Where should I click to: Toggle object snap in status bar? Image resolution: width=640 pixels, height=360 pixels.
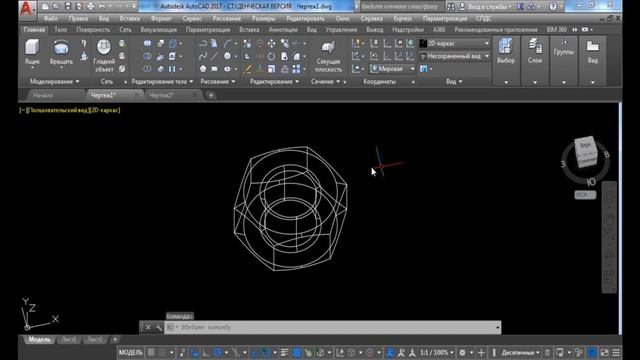coord(266,352)
